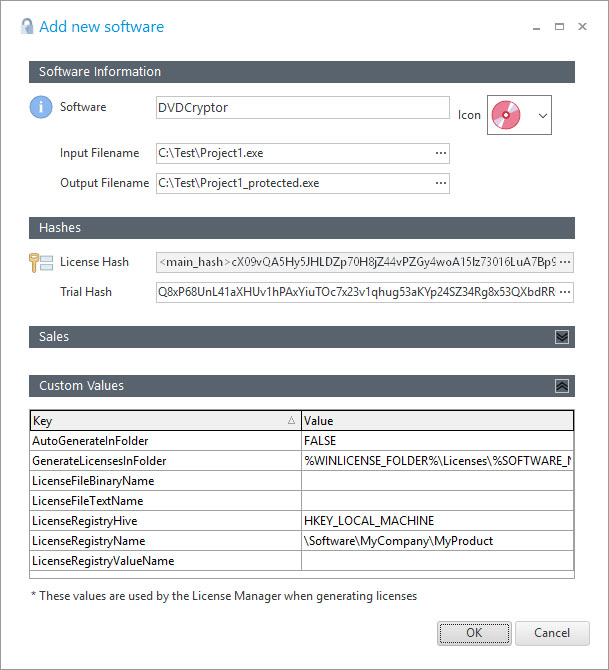Select the GenerateLicensesInFolder key
The image size is (609, 670).
pos(165,461)
